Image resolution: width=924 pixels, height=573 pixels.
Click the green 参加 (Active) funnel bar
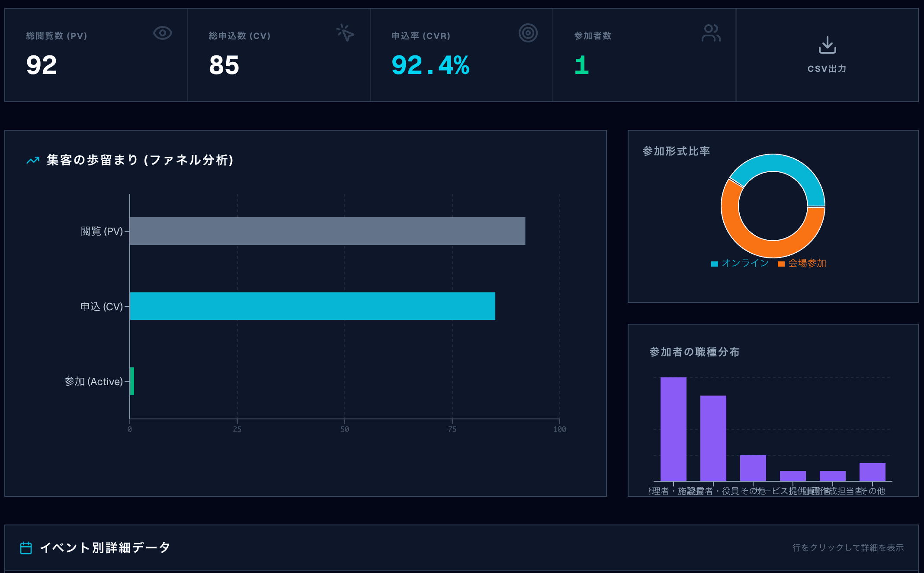[132, 381]
